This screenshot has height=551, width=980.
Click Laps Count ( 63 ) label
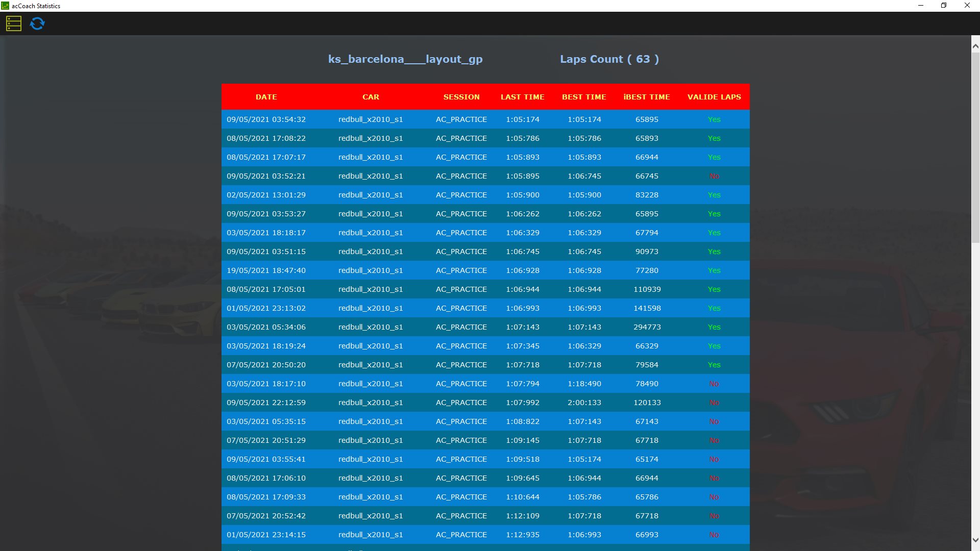click(609, 59)
